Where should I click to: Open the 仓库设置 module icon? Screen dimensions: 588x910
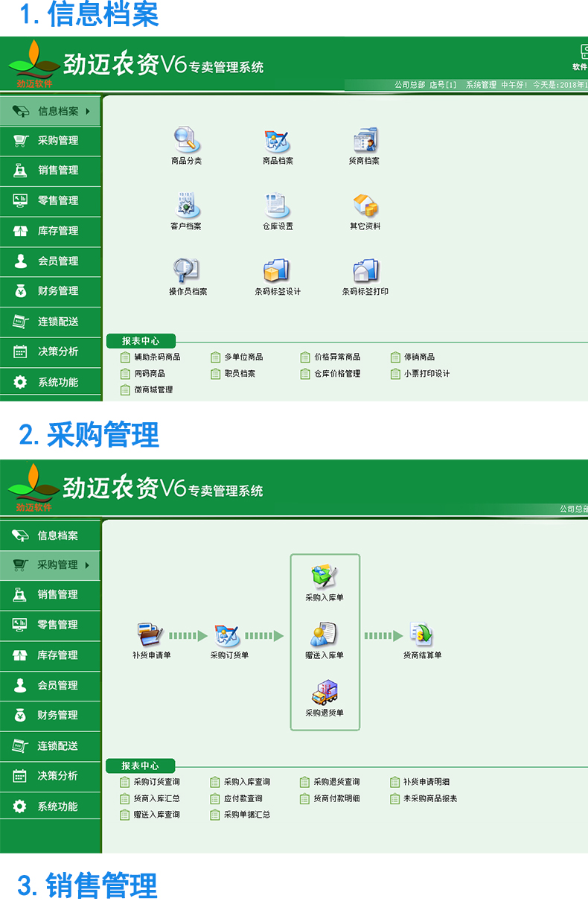tap(278, 211)
